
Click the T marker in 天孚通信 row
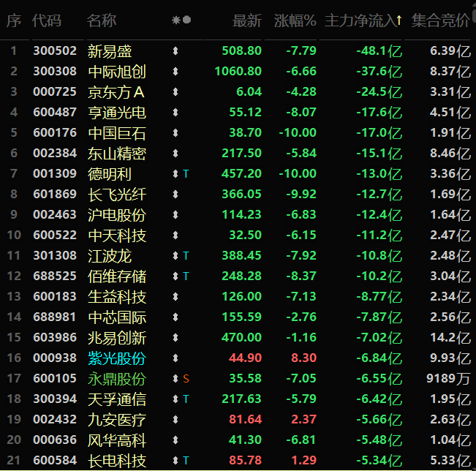coord(186,399)
